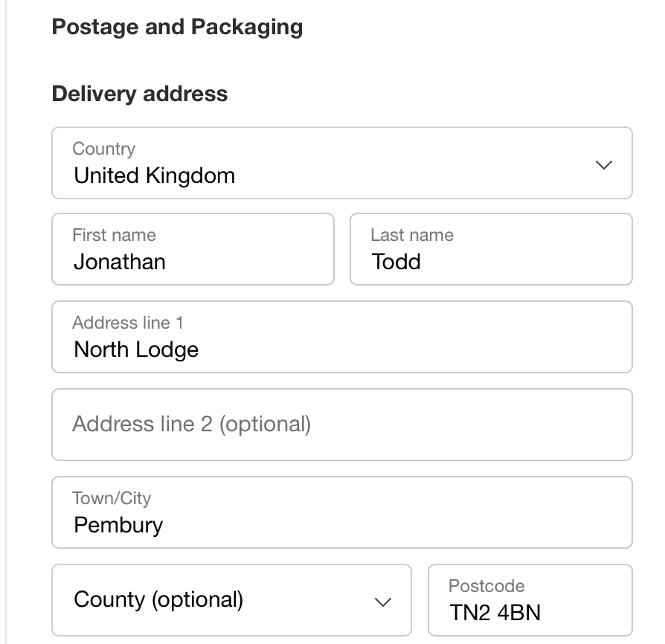
Task: Click the County dropdown chevron arrow
Action: click(x=383, y=602)
